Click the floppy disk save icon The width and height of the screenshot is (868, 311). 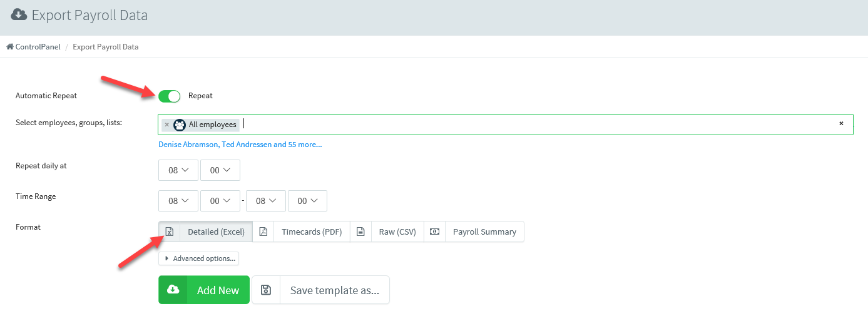(x=266, y=290)
